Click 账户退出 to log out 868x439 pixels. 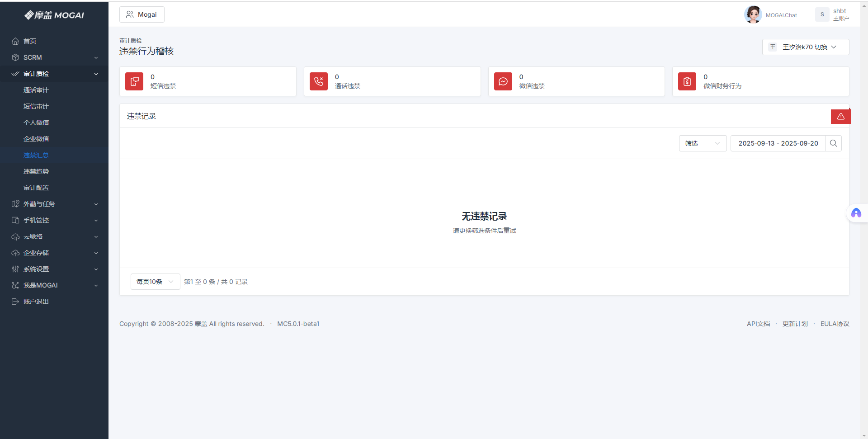(36, 302)
